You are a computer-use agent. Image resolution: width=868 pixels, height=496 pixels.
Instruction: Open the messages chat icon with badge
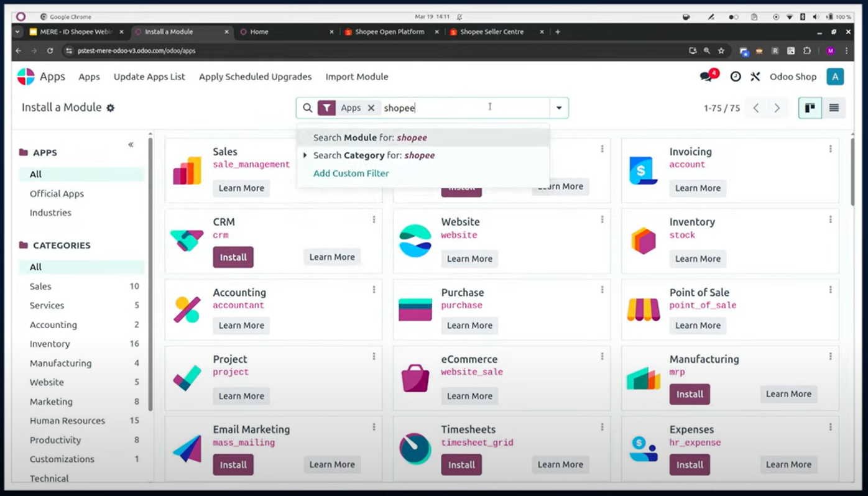(708, 76)
